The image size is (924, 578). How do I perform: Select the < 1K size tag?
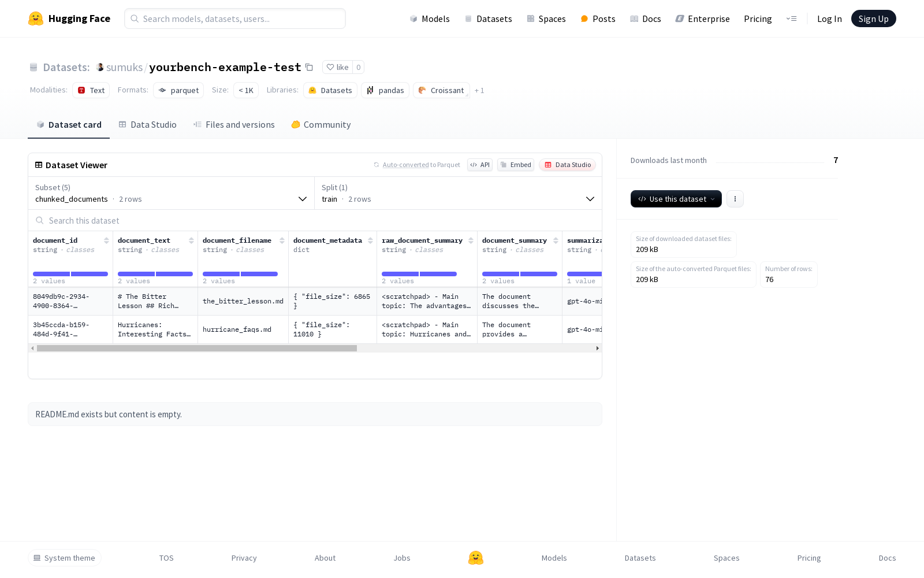[x=246, y=90]
